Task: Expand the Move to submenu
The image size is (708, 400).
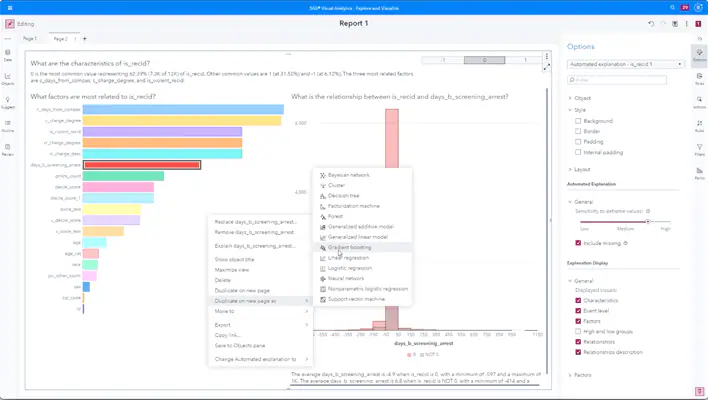Action: point(261,311)
